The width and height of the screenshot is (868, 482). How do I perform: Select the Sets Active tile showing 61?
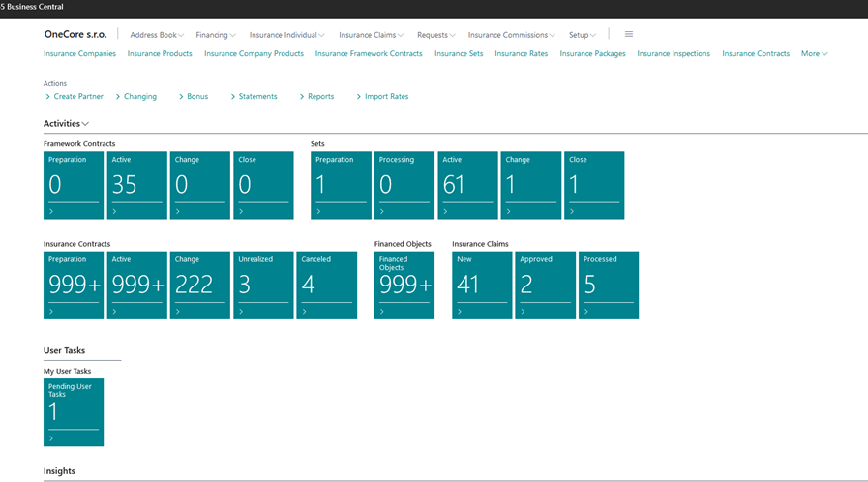pos(467,184)
